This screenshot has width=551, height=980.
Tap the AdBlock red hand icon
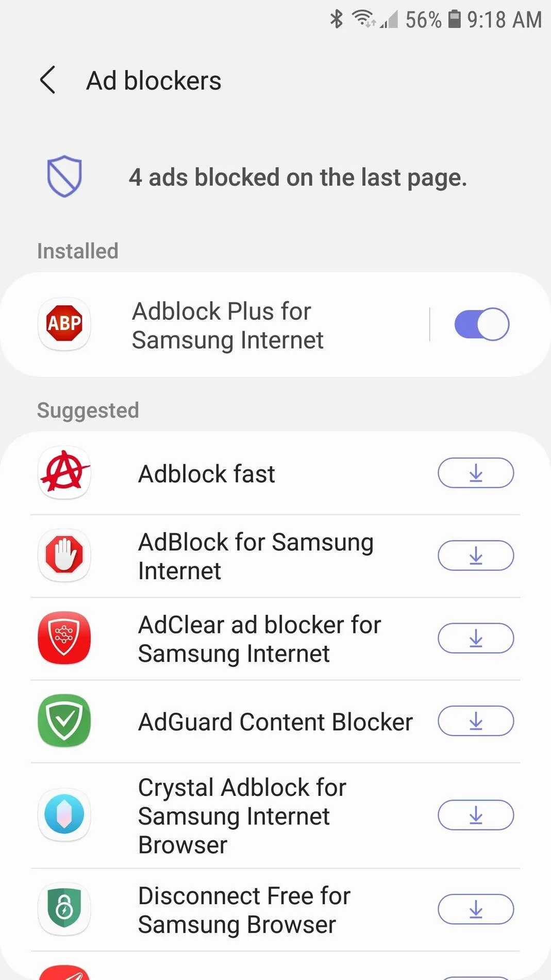click(x=64, y=556)
